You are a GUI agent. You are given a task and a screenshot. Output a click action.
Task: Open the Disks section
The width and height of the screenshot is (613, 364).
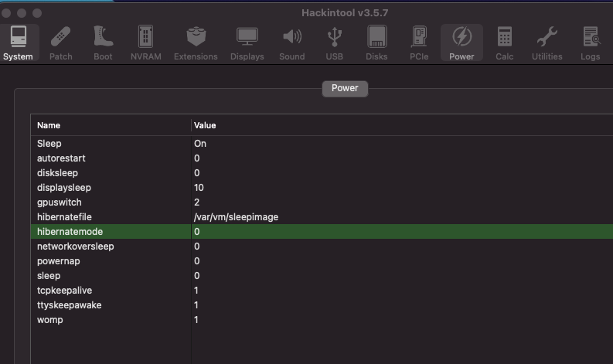376,43
